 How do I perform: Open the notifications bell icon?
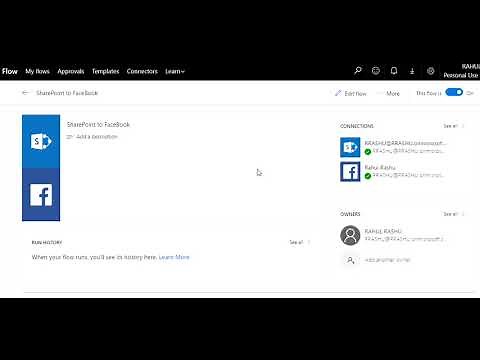394,71
